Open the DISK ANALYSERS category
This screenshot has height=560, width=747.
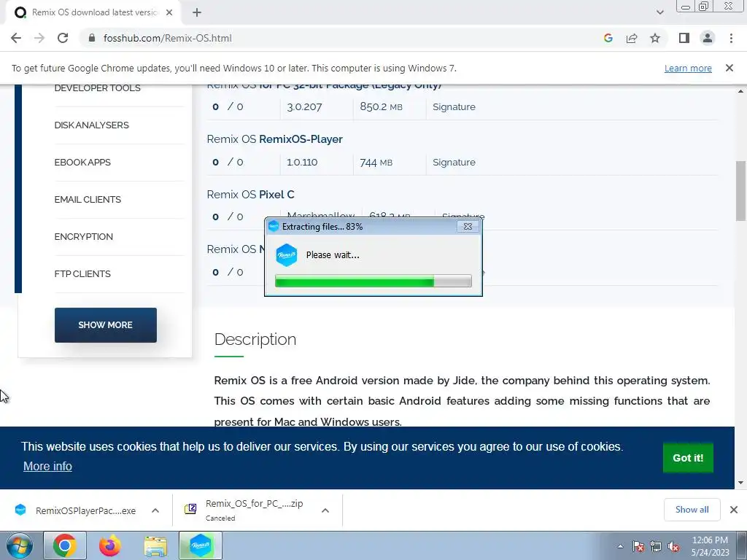[91, 125]
